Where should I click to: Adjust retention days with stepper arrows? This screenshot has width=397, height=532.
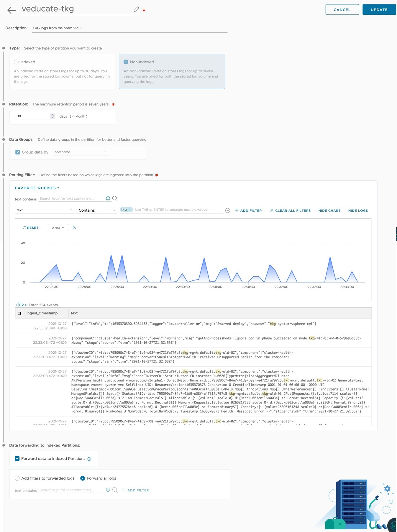pyautogui.click(x=53, y=116)
